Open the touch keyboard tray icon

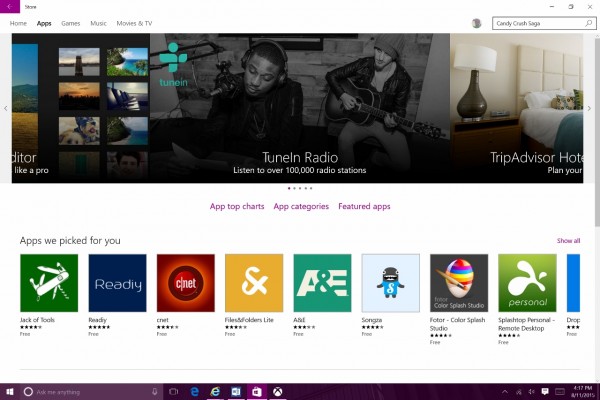tap(560, 392)
